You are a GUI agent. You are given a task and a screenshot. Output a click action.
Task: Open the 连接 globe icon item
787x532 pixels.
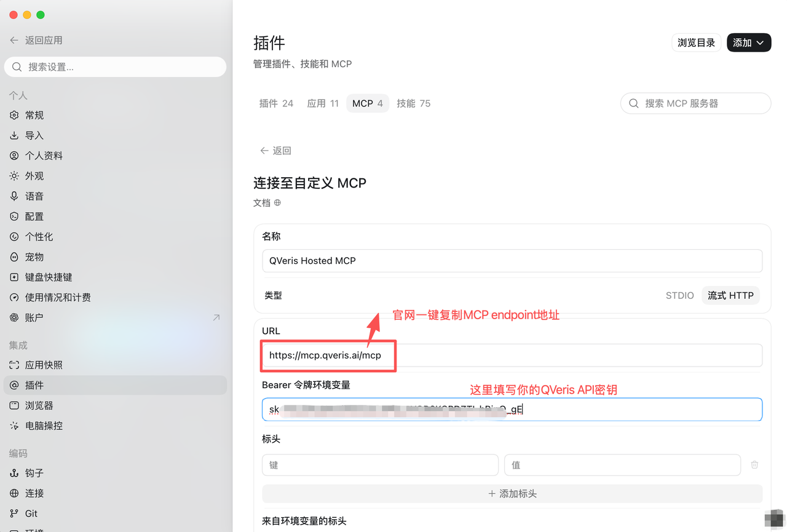point(14,493)
